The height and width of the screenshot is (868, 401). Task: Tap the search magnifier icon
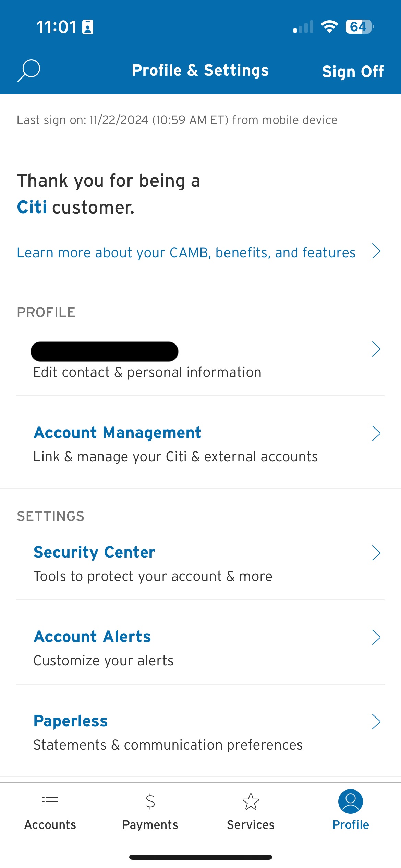[29, 71]
